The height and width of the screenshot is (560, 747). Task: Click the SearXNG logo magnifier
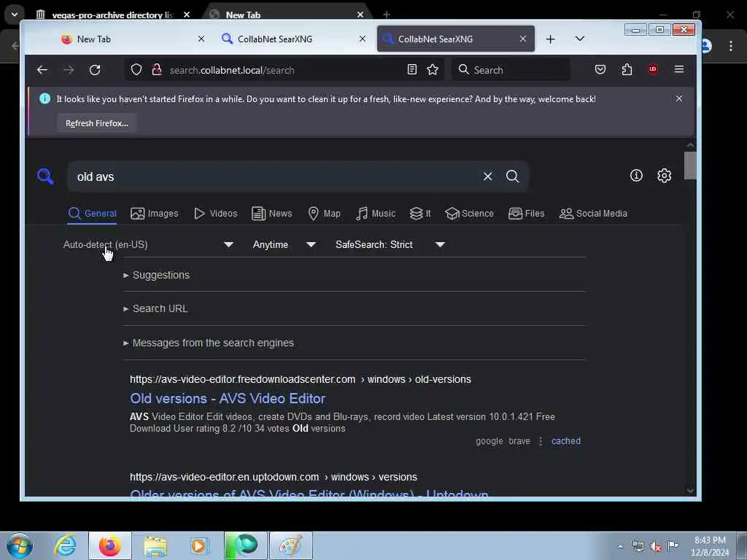point(46,176)
